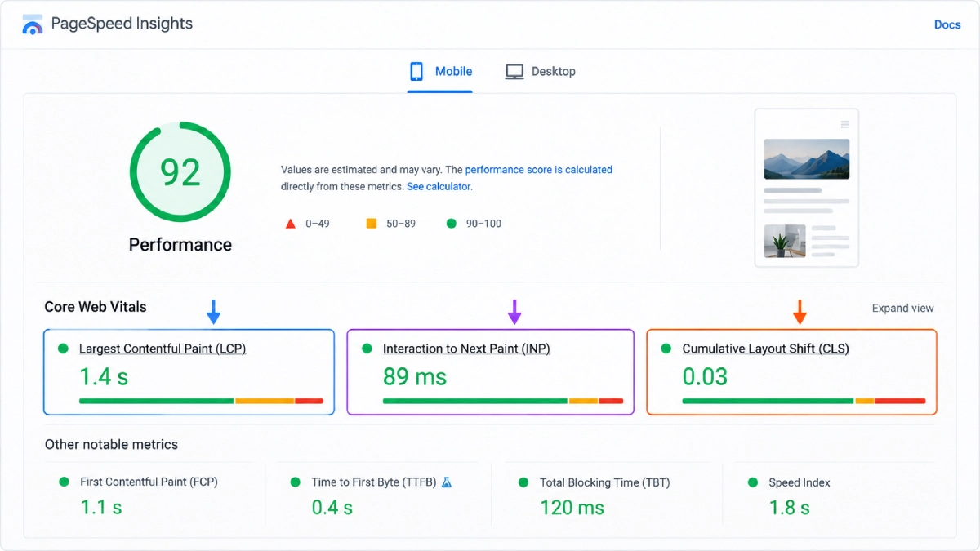Viewport: 980px width, 551px height.
Task: Click the green dot beside Time to First Byte
Action: (296, 482)
